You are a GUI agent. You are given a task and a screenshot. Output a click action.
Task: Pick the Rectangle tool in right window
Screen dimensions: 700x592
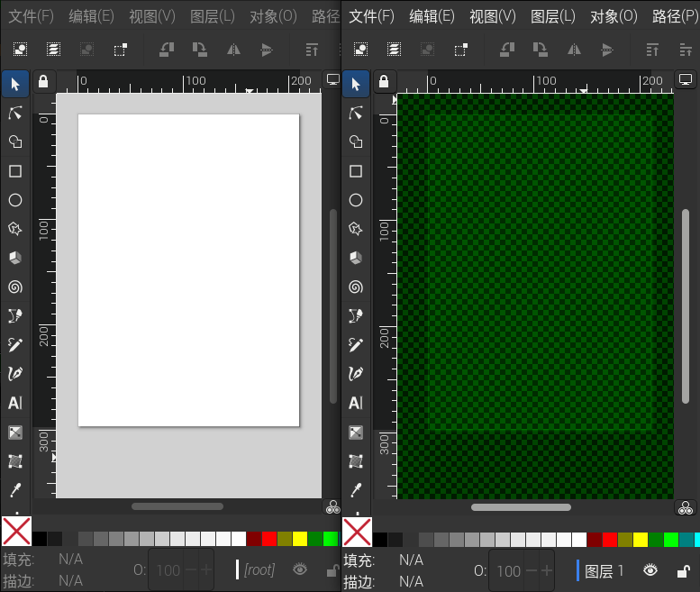(356, 171)
